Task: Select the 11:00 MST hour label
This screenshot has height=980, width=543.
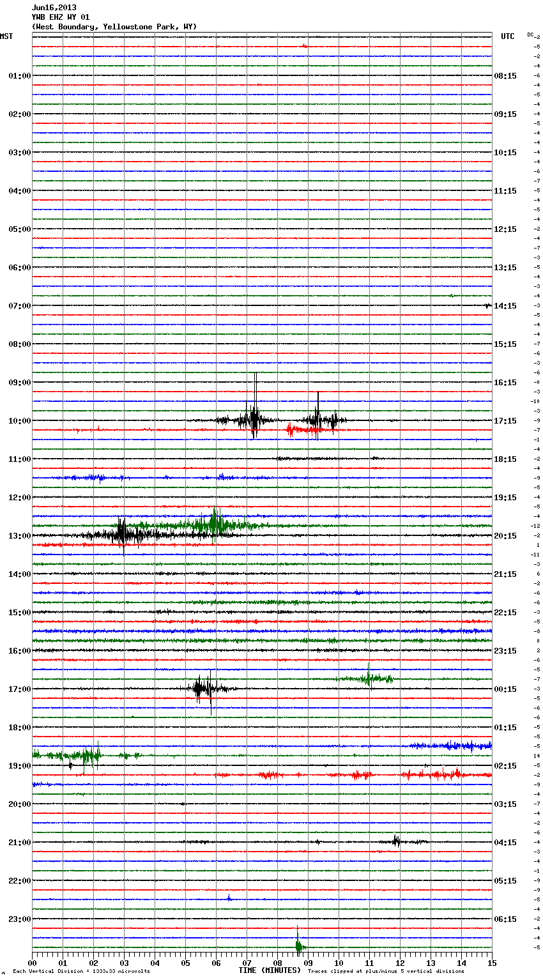Action: pyautogui.click(x=19, y=459)
